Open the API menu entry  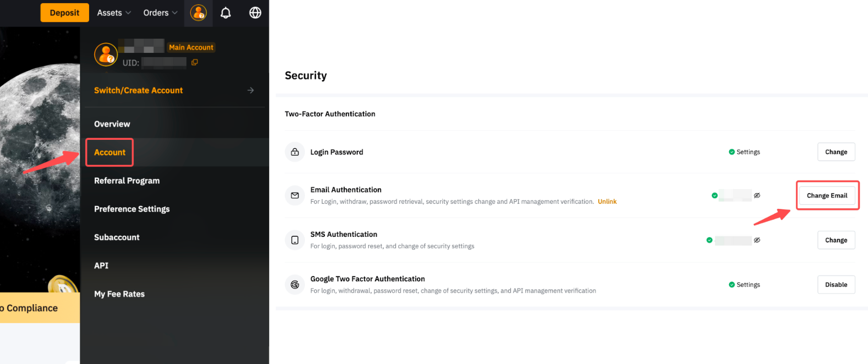click(x=102, y=266)
